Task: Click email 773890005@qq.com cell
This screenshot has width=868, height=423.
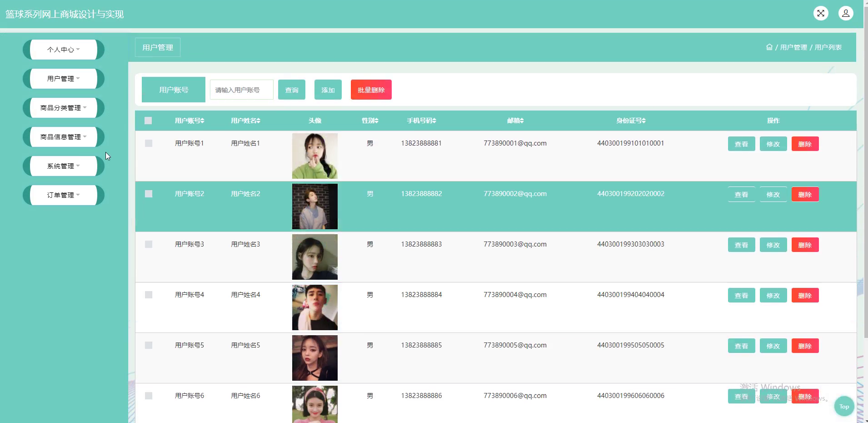Action: [x=515, y=345]
